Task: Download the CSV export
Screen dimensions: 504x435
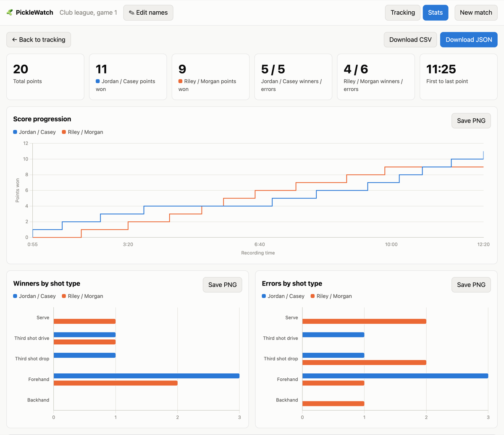Action: click(x=410, y=39)
